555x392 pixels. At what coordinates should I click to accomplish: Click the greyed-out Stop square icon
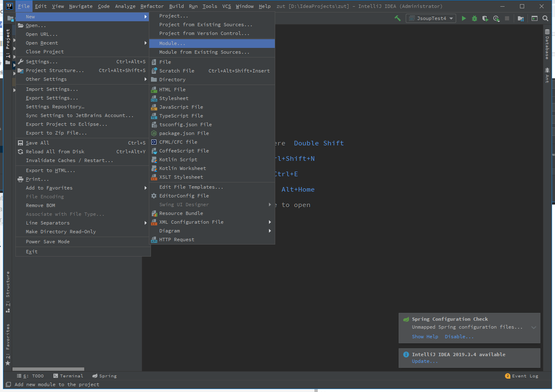point(507,18)
